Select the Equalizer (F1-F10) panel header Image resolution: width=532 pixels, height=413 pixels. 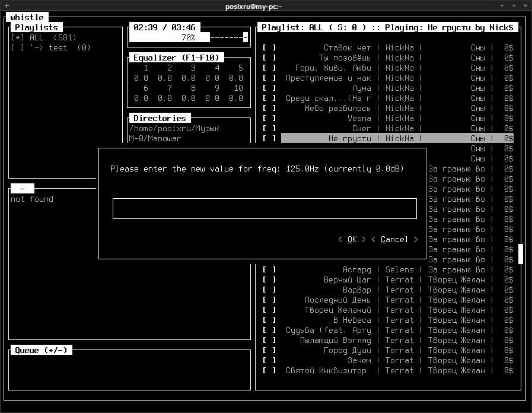point(176,58)
